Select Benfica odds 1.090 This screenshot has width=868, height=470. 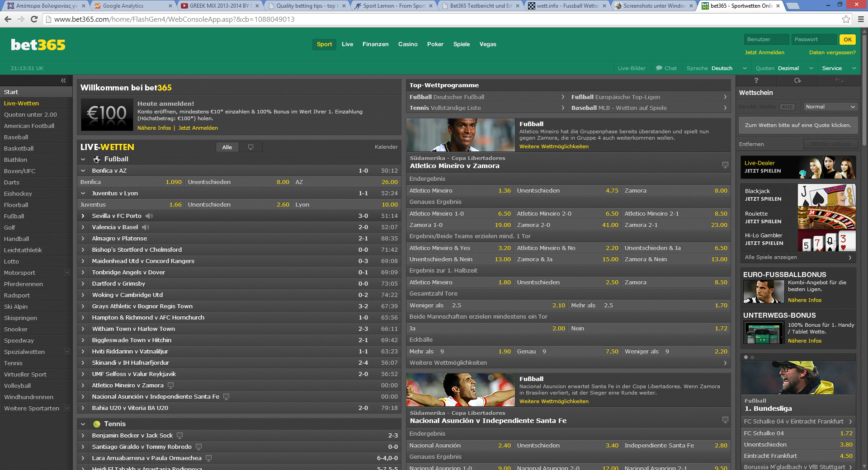[174, 182]
